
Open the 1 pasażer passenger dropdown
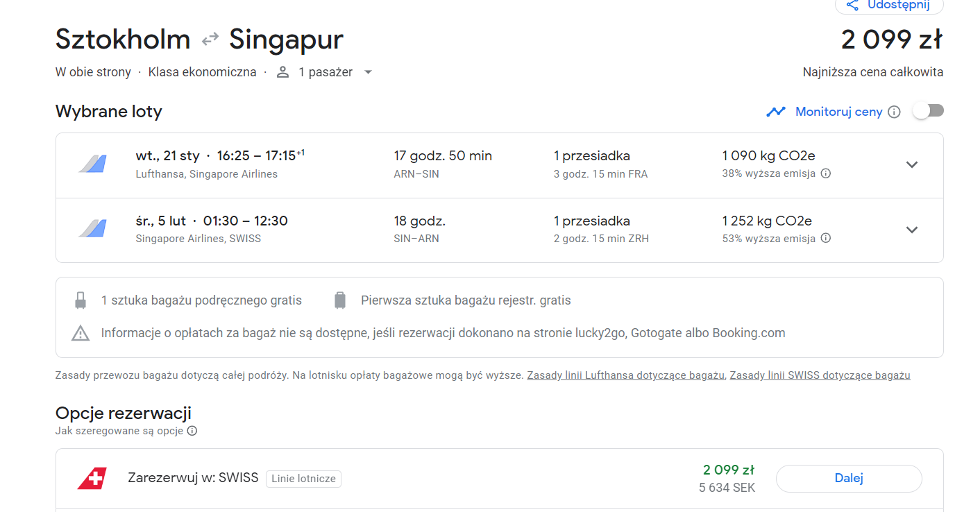pyautogui.click(x=325, y=72)
